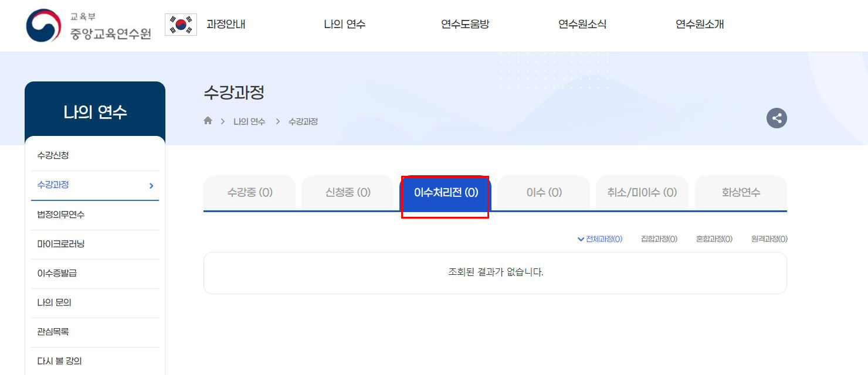
Task: Switch to the 신청중 (0) tab
Action: click(x=348, y=193)
